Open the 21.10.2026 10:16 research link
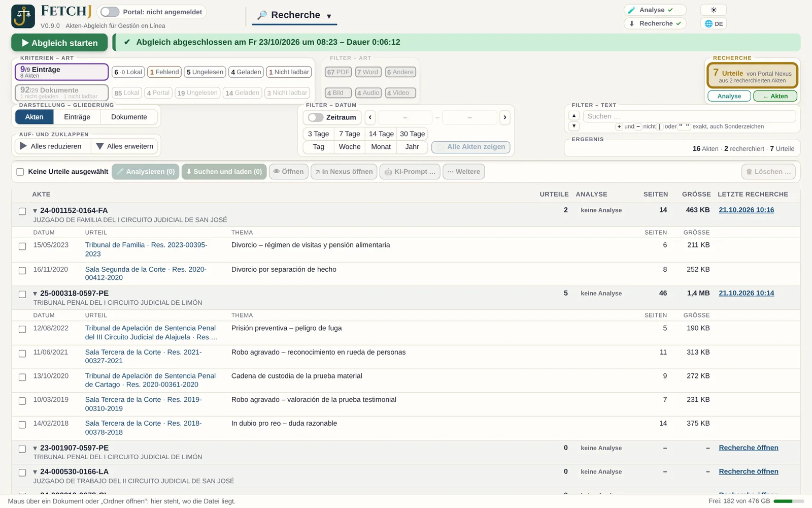The width and height of the screenshot is (812, 508). pyautogui.click(x=747, y=210)
